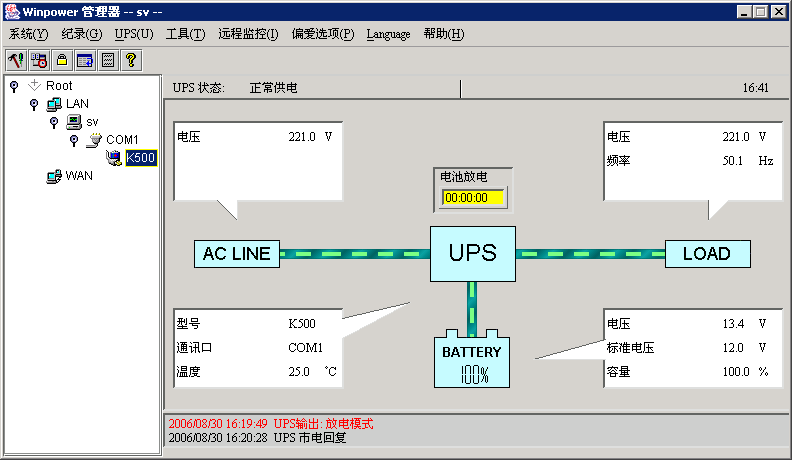Collapse the sv tree node handle
Viewport: 792px width, 460px height.
54,123
